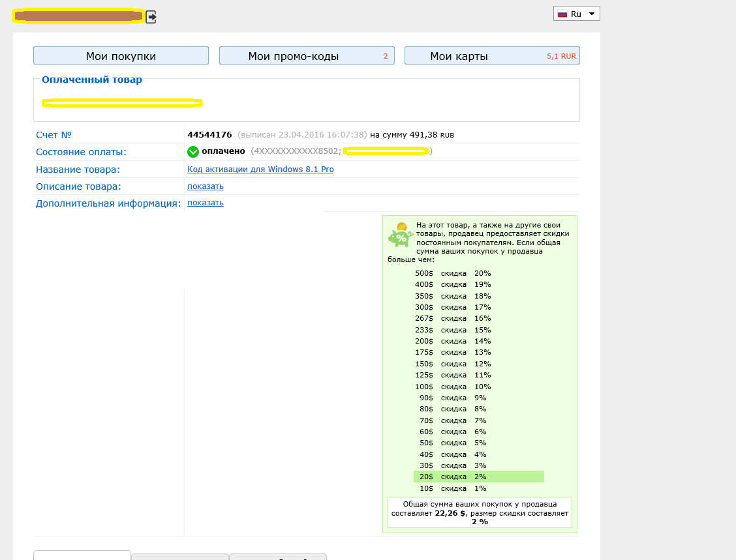
Task: Click the piggy bank discount icon
Action: (399, 235)
